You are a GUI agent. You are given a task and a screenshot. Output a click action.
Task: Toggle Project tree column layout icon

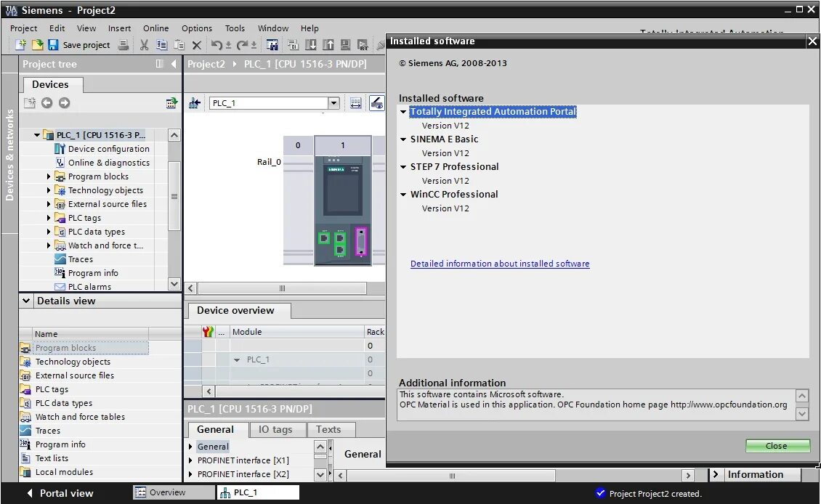159,64
